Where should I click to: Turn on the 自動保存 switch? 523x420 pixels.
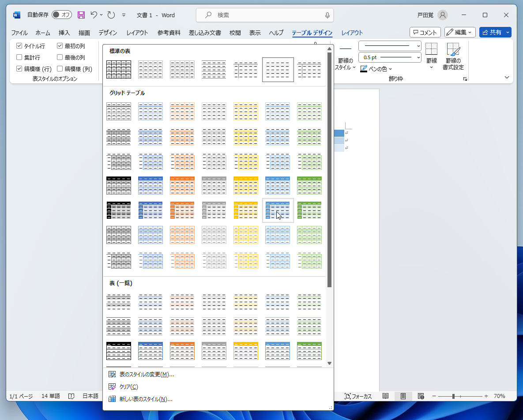(61, 15)
